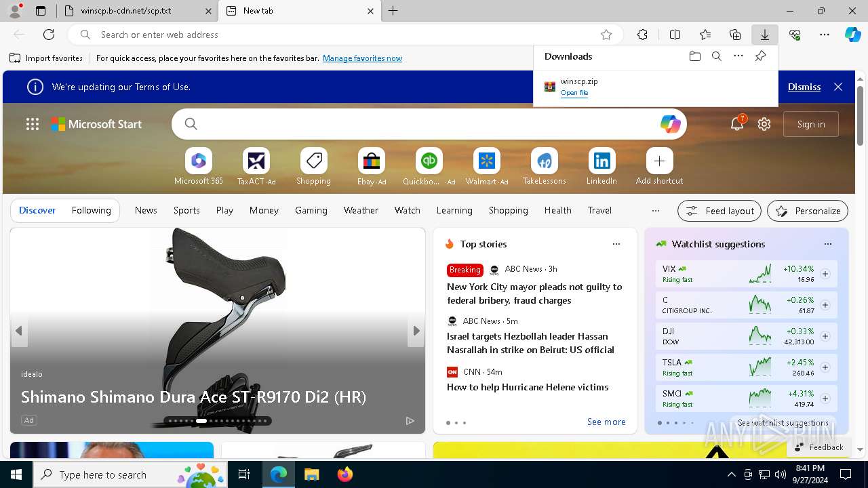
Task: Open the Shopping shortcut tile
Action: (314, 166)
